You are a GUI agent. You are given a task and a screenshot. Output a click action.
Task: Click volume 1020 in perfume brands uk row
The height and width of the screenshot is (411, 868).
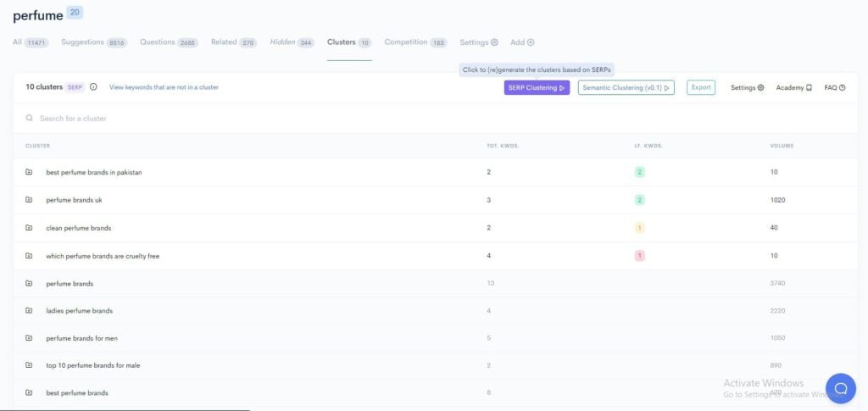[x=778, y=200]
